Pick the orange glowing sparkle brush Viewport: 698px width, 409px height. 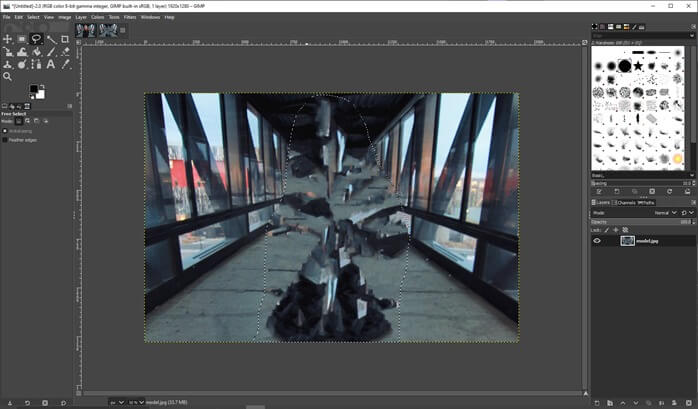[678, 159]
